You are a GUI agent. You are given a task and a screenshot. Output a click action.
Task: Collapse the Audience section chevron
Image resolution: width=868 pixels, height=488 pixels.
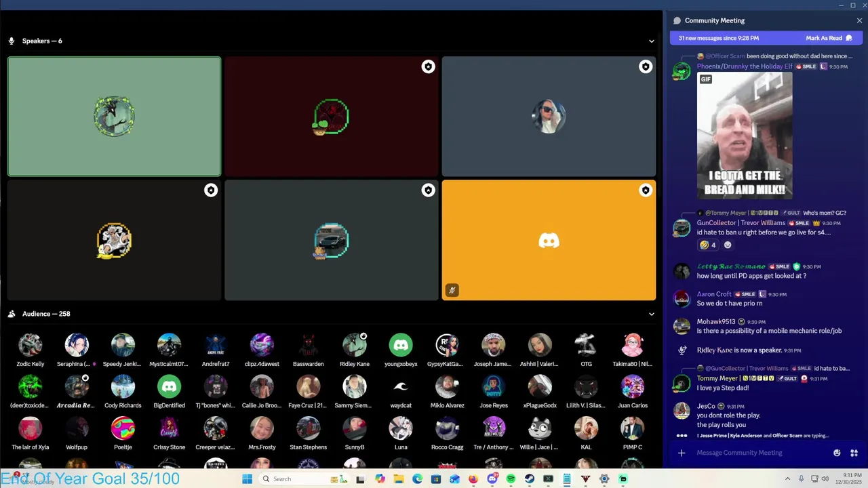(651, 314)
